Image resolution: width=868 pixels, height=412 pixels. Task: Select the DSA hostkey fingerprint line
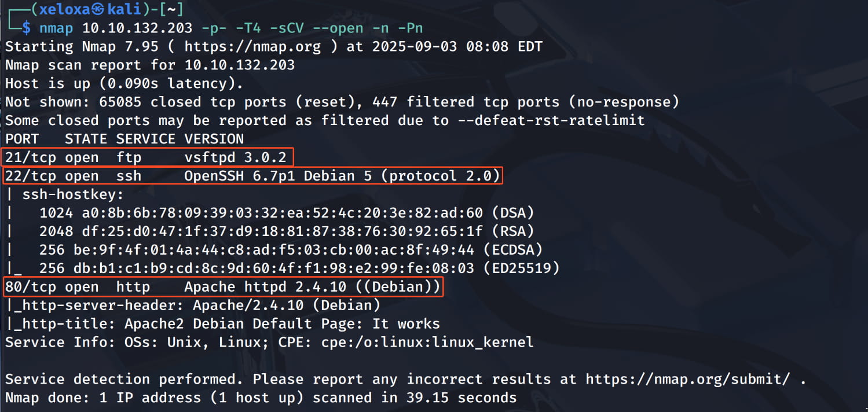286,213
